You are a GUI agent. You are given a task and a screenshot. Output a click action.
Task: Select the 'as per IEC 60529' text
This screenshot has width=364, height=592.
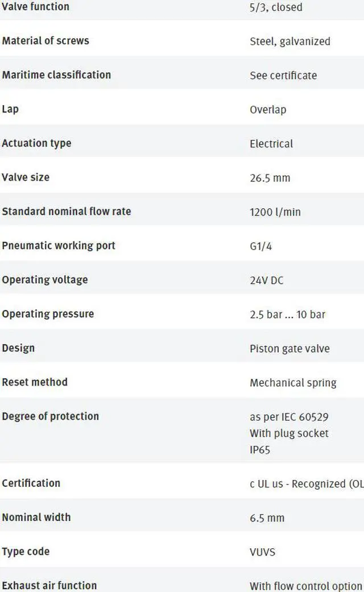289,417
